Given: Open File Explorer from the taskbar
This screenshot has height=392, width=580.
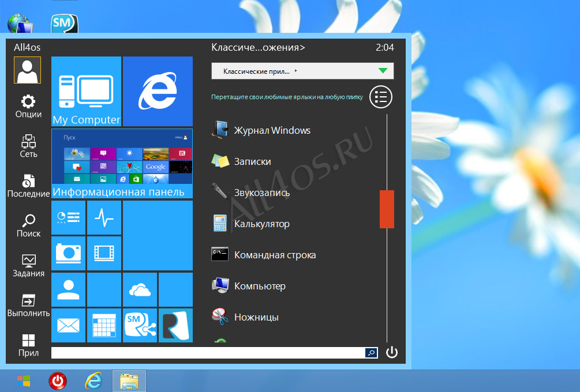Looking at the screenshot, I should tap(129, 381).
